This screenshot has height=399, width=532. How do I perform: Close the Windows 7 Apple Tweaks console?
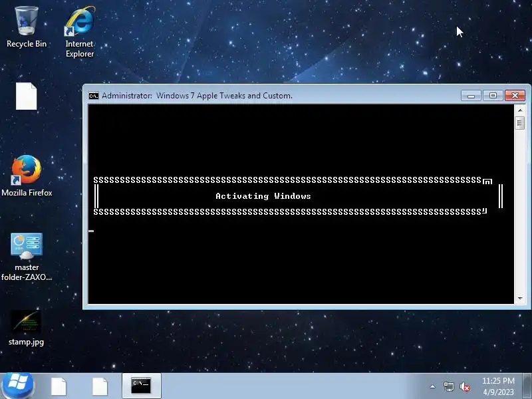click(515, 96)
